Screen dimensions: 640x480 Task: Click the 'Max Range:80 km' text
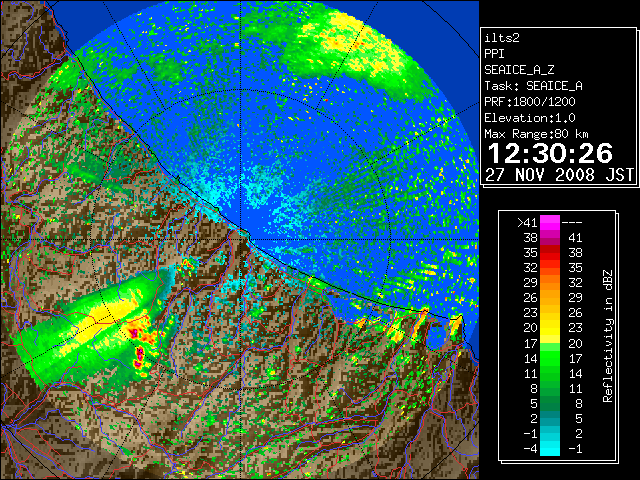[536, 134]
